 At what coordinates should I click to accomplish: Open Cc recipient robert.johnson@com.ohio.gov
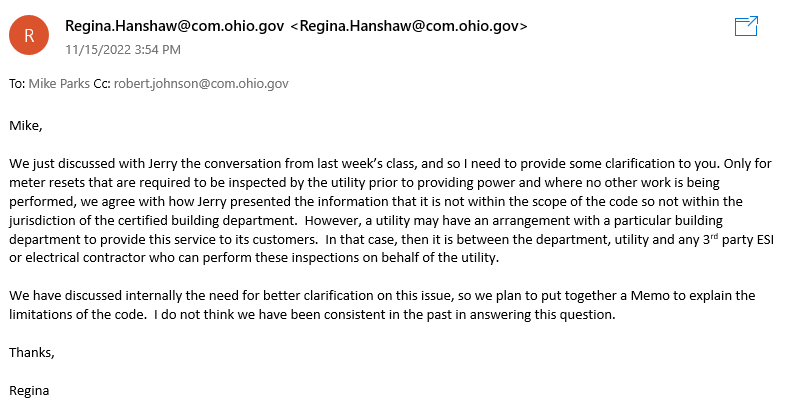tap(201, 83)
